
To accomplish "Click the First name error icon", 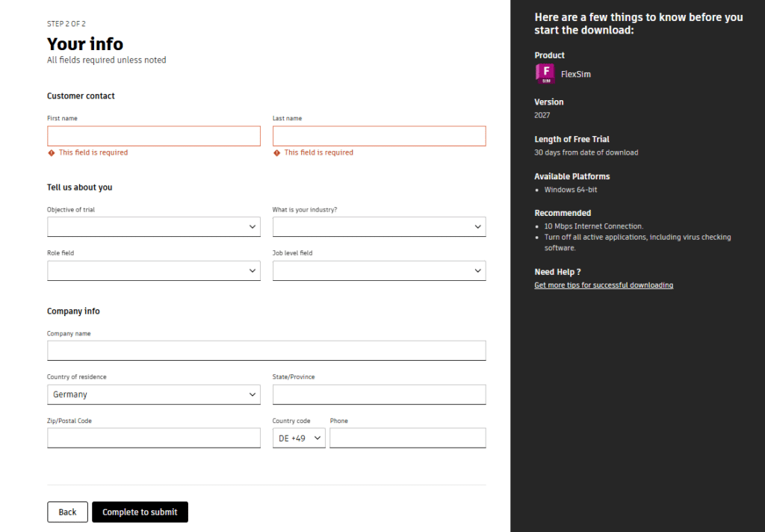I will coord(52,152).
